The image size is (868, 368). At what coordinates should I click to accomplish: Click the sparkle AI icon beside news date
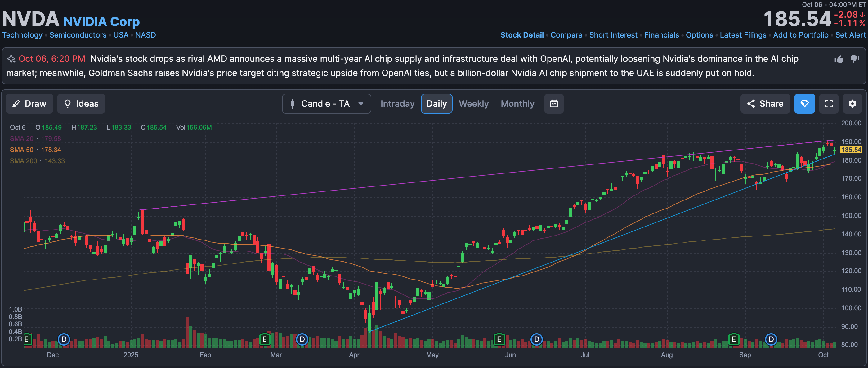11,59
